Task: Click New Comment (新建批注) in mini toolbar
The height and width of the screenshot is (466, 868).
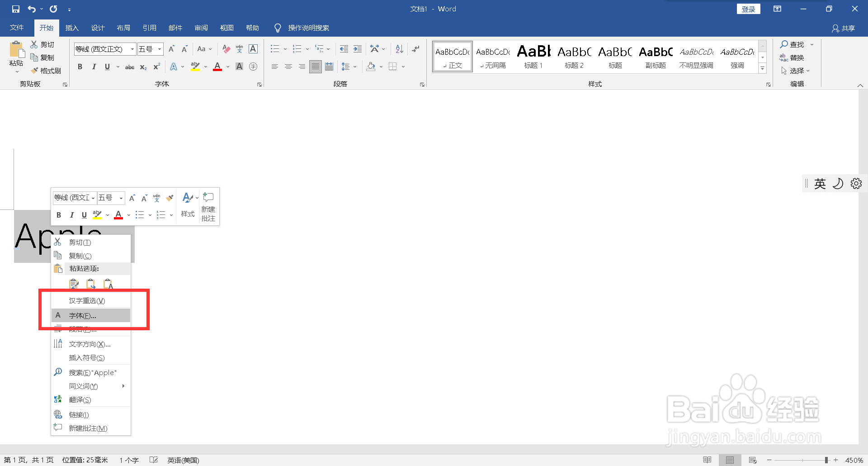Action: tap(208, 206)
